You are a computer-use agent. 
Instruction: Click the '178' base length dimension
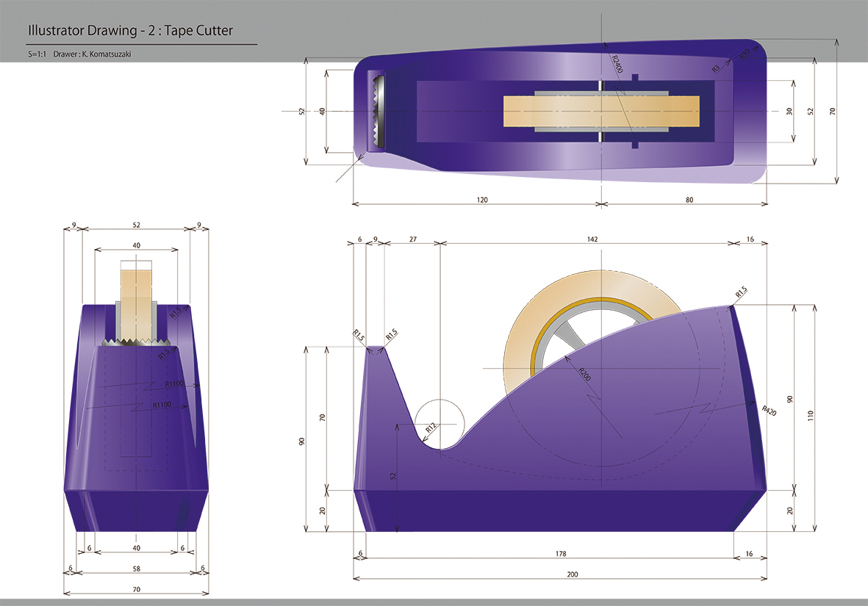click(x=561, y=553)
